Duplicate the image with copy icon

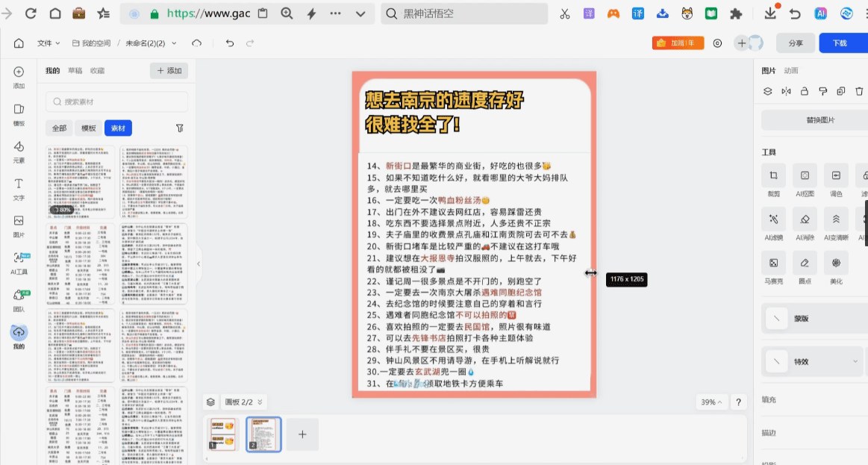pyautogui.click(x=841, y=91)
